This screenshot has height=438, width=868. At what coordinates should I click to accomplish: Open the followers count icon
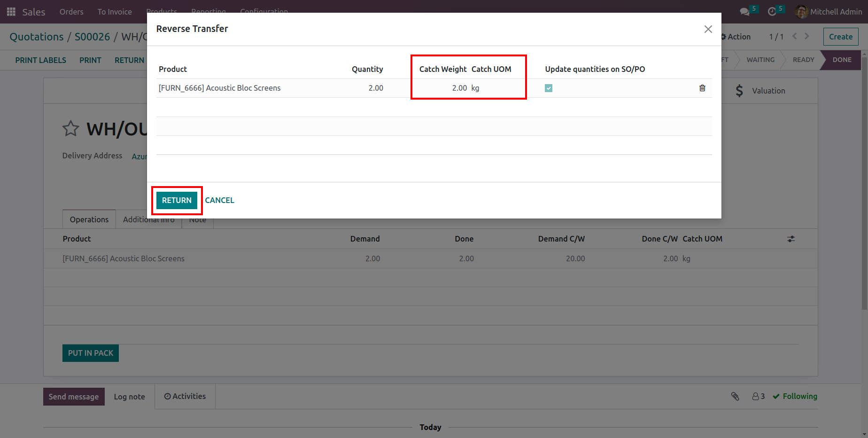(x=758, y=397)
